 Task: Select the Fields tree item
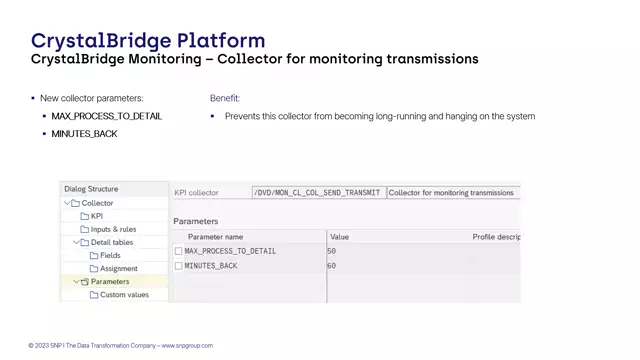[110, 256]
